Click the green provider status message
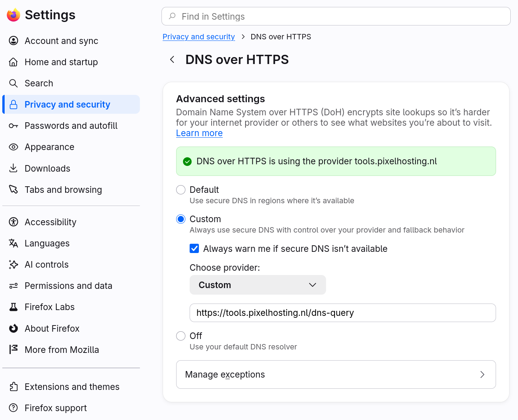Image resolution: width=518 pixels, height=420 pixels. coord(336,161)
